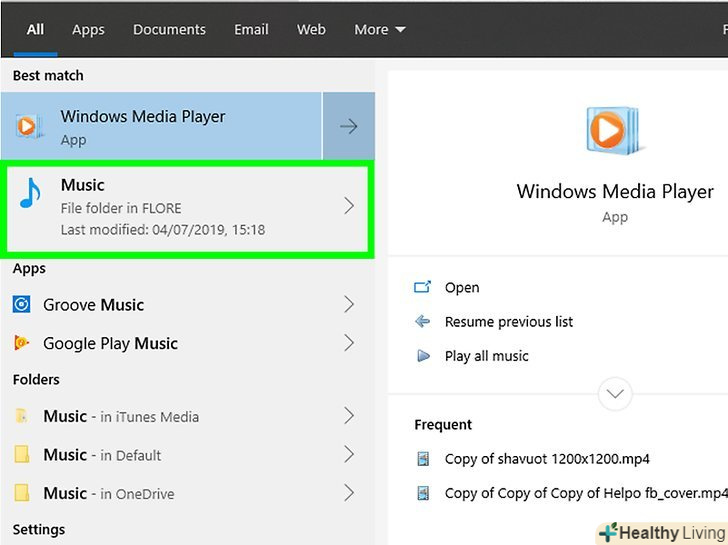Expand the Music file folder chevron
This screenshot has height=545, width=728.
click(x=348, y=207)
